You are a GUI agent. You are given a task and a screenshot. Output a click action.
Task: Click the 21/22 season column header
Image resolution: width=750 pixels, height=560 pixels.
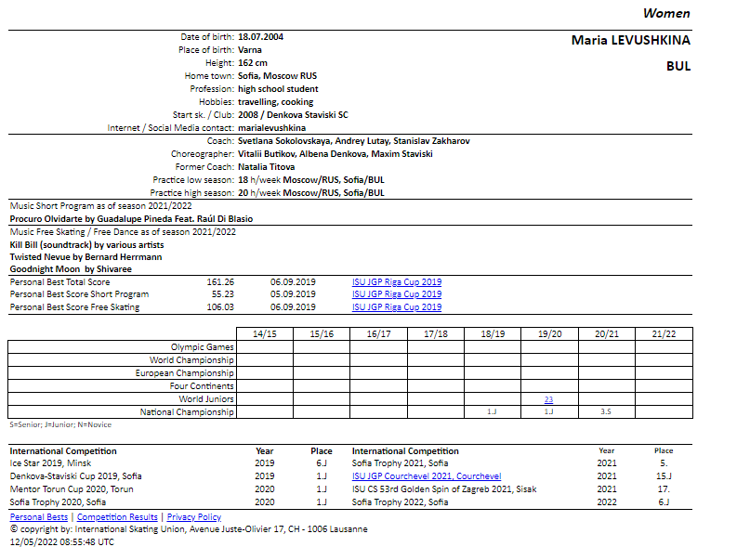coord(663,333)
